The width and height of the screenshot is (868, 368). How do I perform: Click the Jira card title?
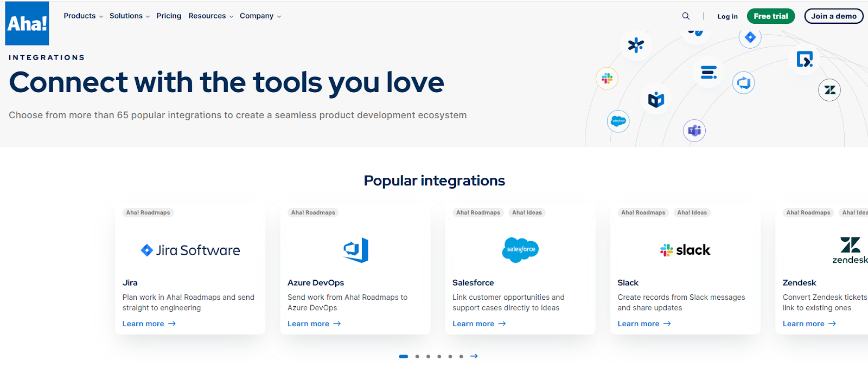[x=130, y=283]
